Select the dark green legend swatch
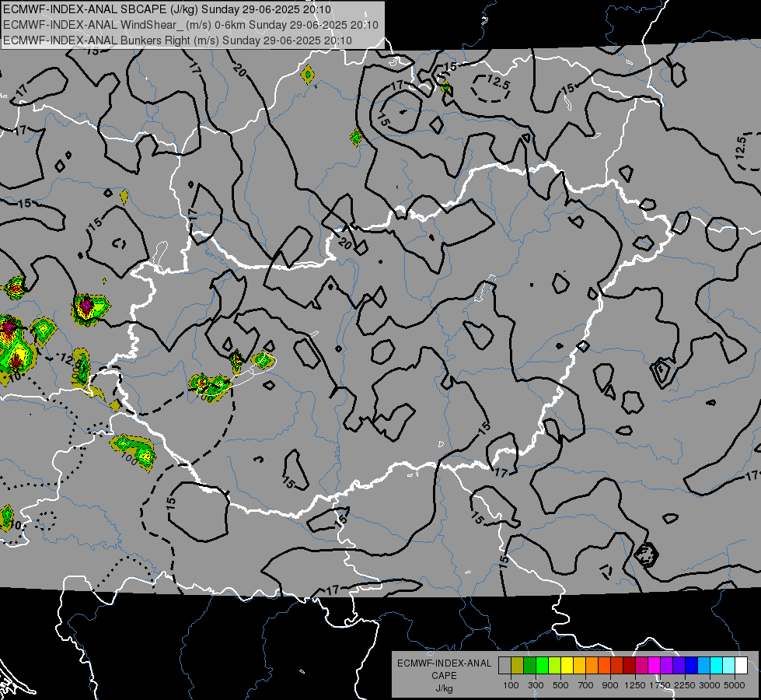 click(x=529, y=665)
